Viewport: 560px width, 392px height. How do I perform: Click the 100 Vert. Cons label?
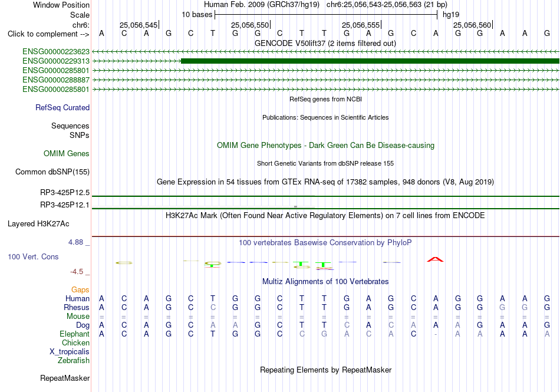pyautogui.click(x=33, y=256)
